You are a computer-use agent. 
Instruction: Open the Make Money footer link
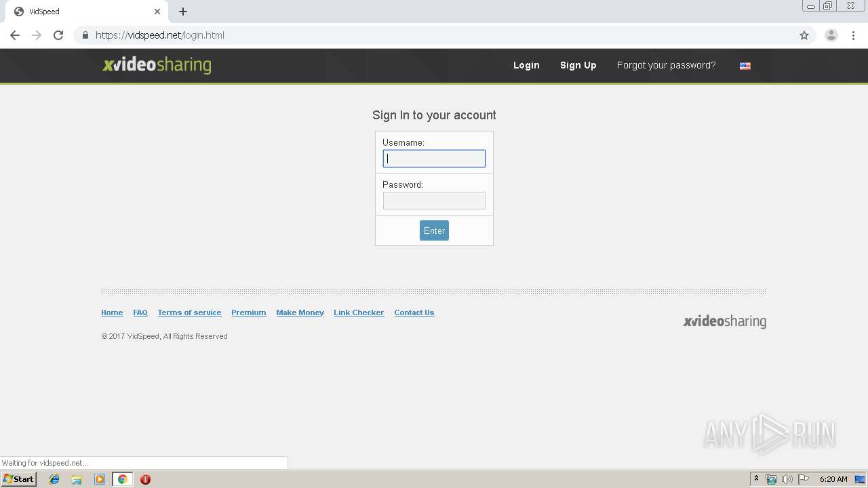(x=300, y=312)
